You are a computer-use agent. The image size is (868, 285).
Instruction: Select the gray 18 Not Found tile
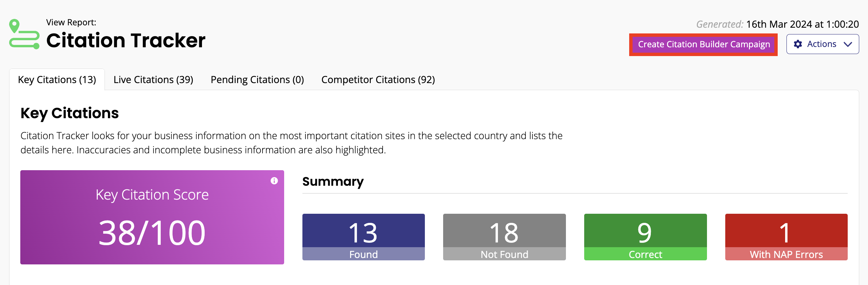pyautogui.click(x=504, y=237)
